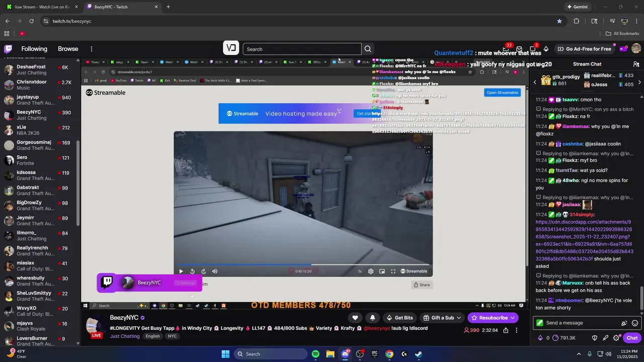The image size is (644, 362).
Task: Open the Resubscribe dropdown
Action: [x=493, y=318]
